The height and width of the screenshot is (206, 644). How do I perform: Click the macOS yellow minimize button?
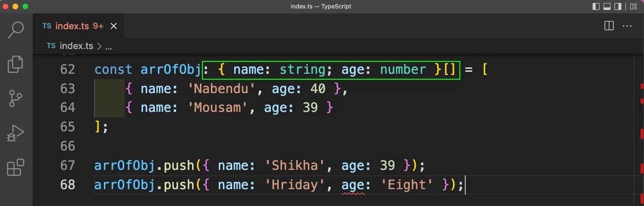(x=16, y=6)
